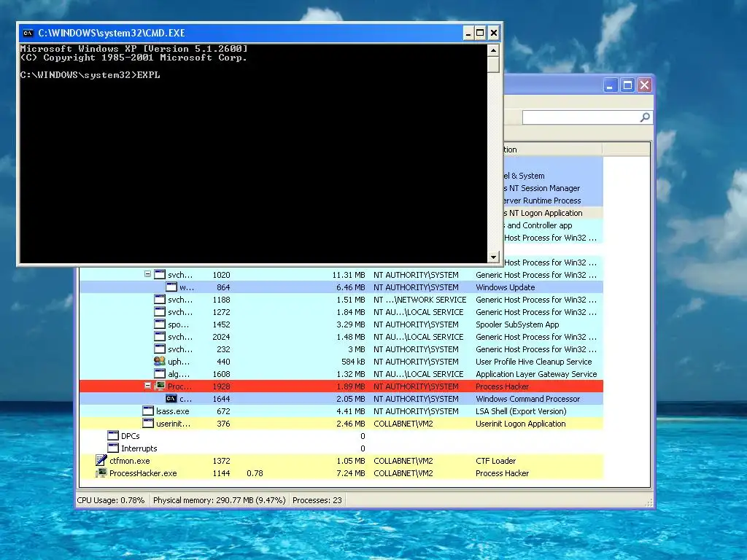
Task: Click 'Application Layer Gateway Service' text
Action: pos(536,374)
